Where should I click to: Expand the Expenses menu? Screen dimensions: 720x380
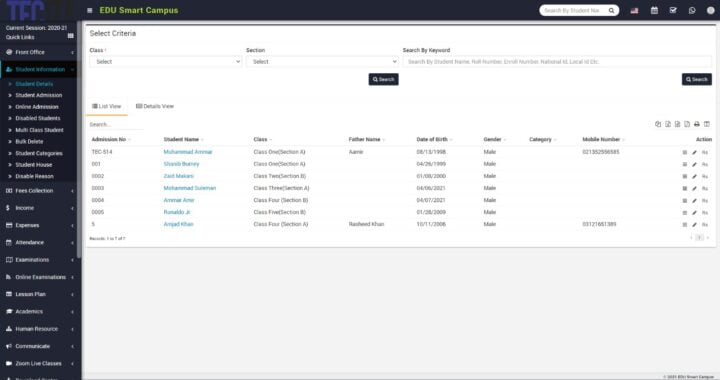tap(39, 225)
